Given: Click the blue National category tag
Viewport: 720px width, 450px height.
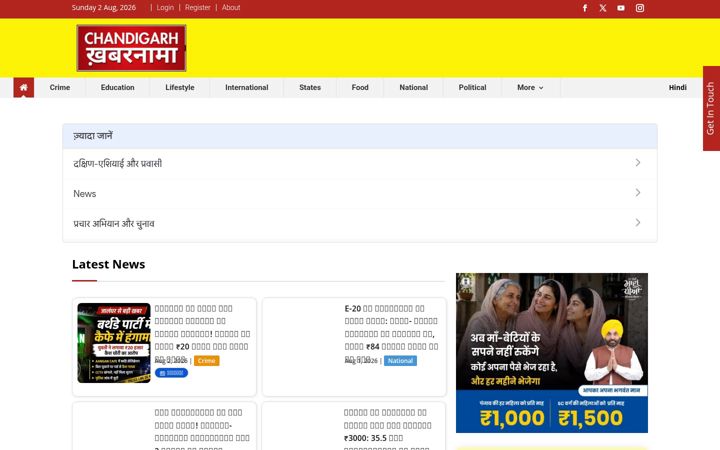Looking at the screenshot, I should pos(400,361).
